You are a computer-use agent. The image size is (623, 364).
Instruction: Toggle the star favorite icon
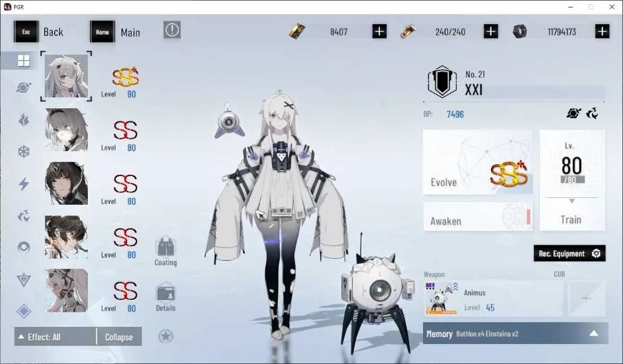(x=166, y=336)
